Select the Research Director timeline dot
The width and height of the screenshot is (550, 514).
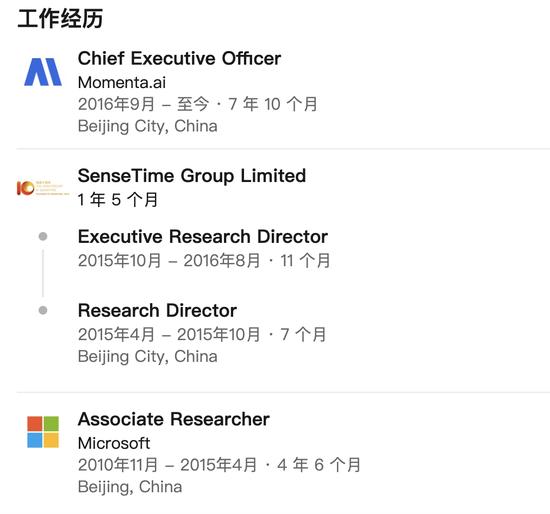[43, 310]
